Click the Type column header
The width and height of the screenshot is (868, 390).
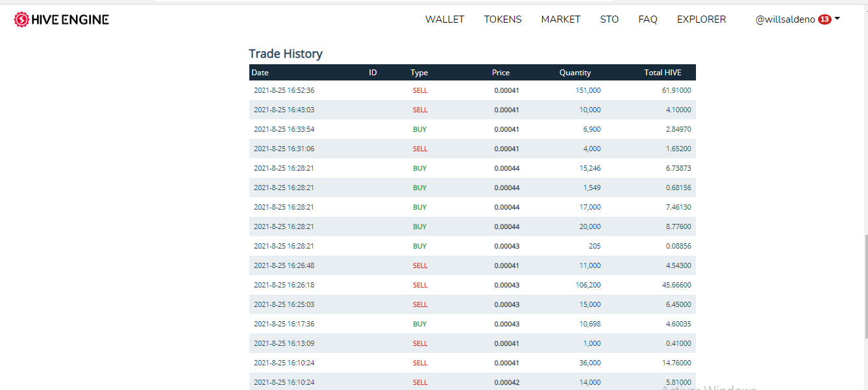[x=419, y=73]
